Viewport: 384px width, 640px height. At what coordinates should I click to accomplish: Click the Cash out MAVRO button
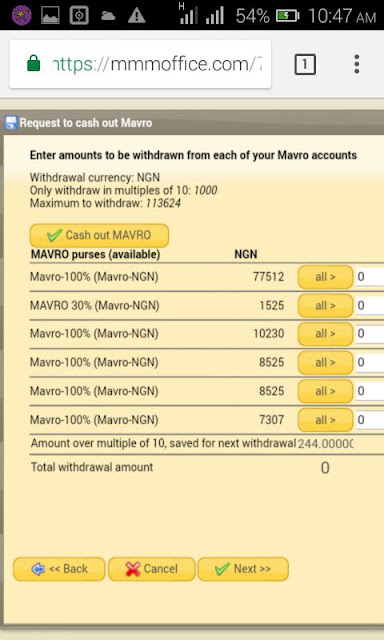point(99,236)
